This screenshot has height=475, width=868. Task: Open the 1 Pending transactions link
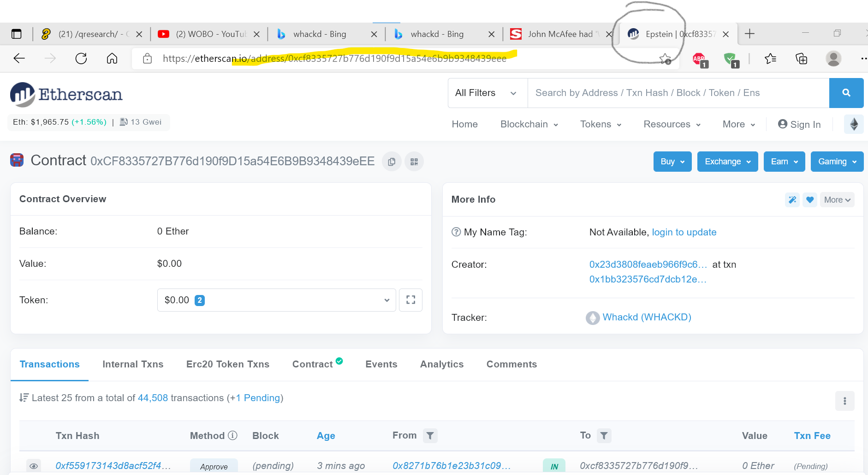click(258, 398)
